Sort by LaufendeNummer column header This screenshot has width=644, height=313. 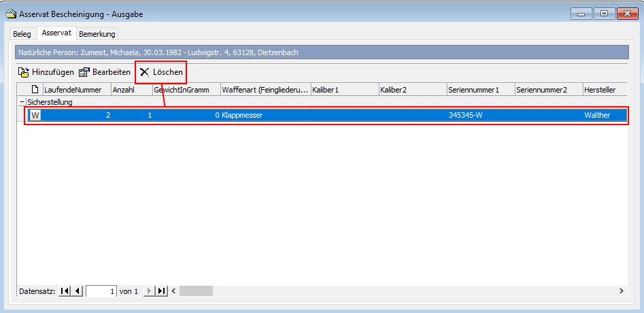(73, 90)
